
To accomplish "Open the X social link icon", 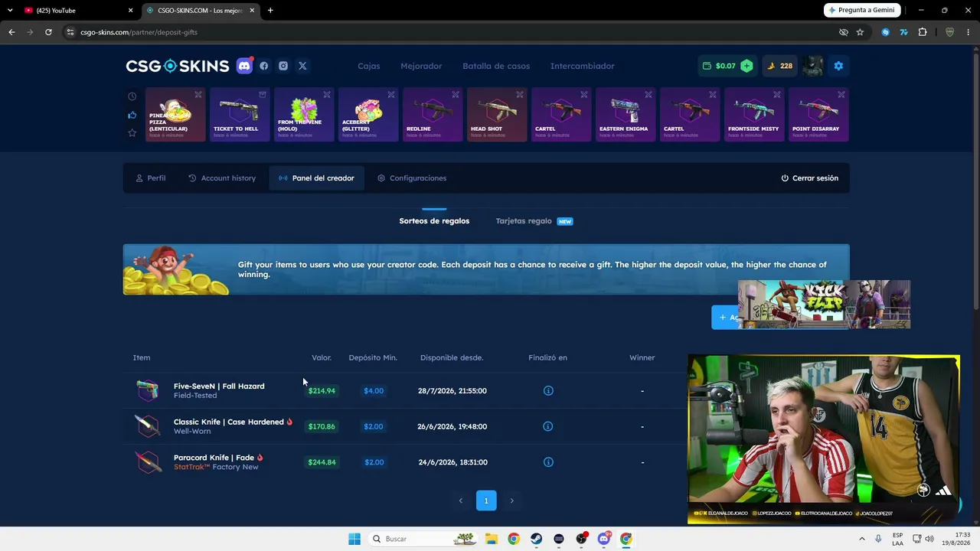I will 302,66.
